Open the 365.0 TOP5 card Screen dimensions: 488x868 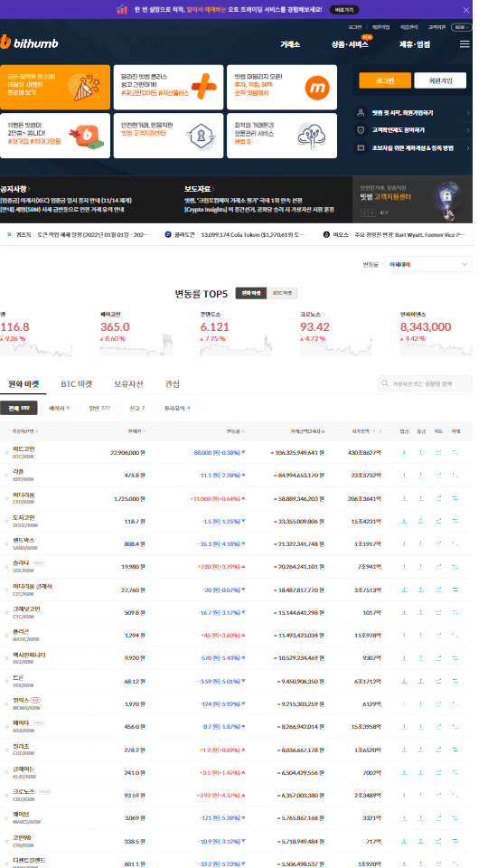coord(136,333)
